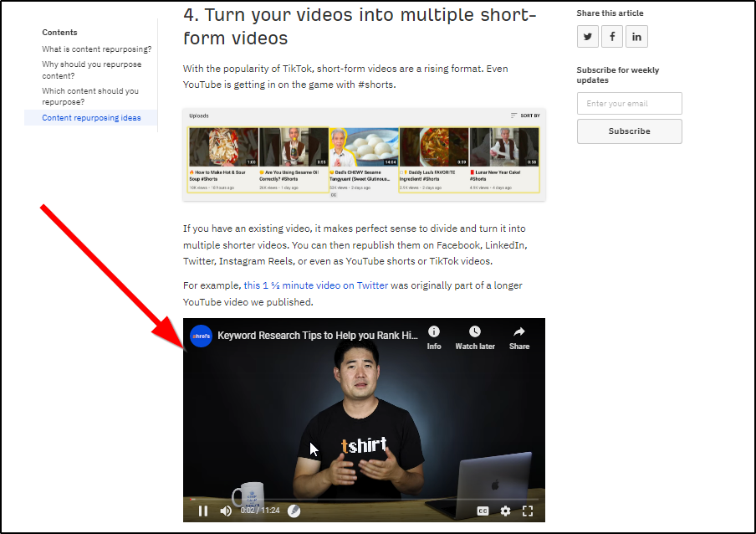The height and width of the screenshot is (534, 756).
Task: Go to What is content repurposing? section
Action: [x=96, y=49]
